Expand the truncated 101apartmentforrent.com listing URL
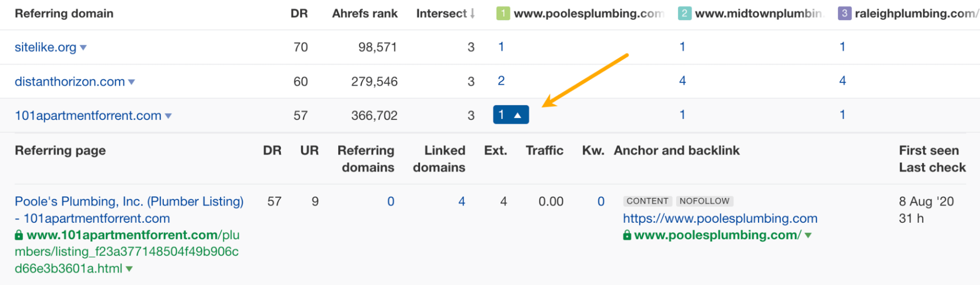The width and height of the screenshot is (980, 285). click(128, 268)
